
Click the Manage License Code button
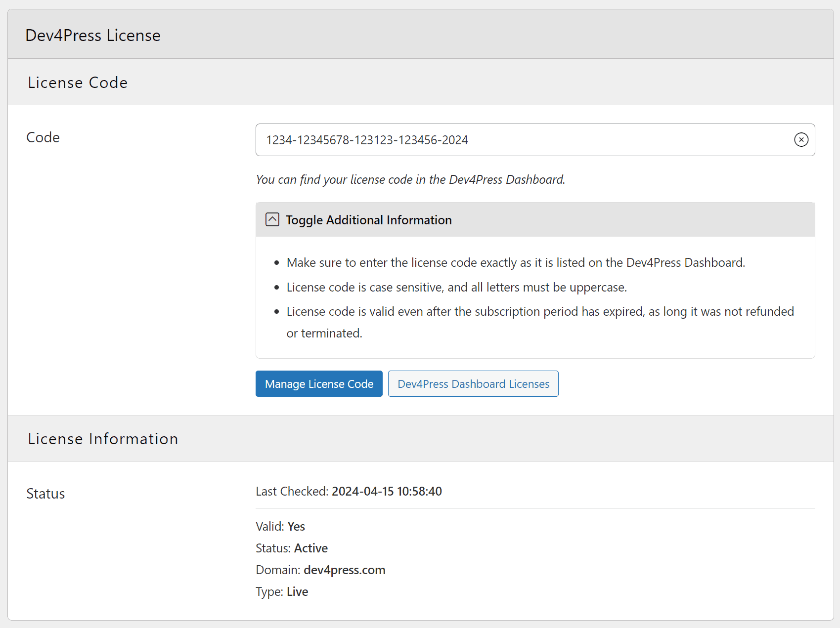(319, 383)
